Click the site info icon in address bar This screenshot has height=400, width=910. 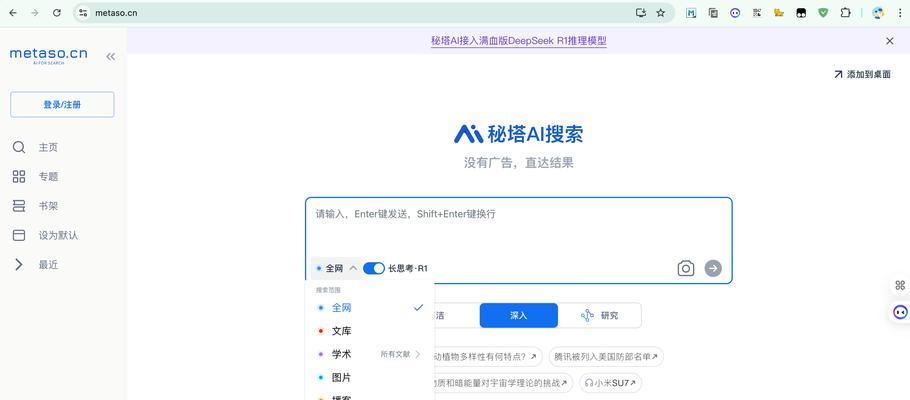83,13
